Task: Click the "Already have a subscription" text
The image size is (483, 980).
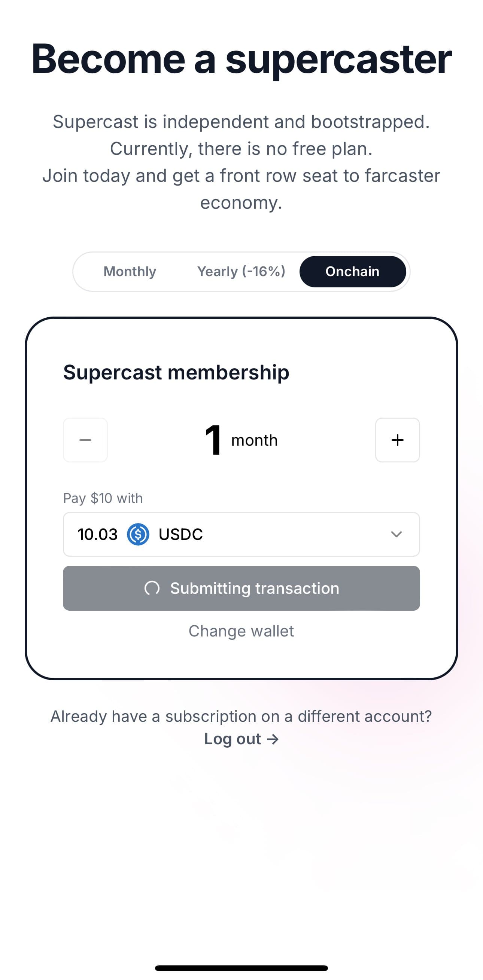Action: pos(241,716)
